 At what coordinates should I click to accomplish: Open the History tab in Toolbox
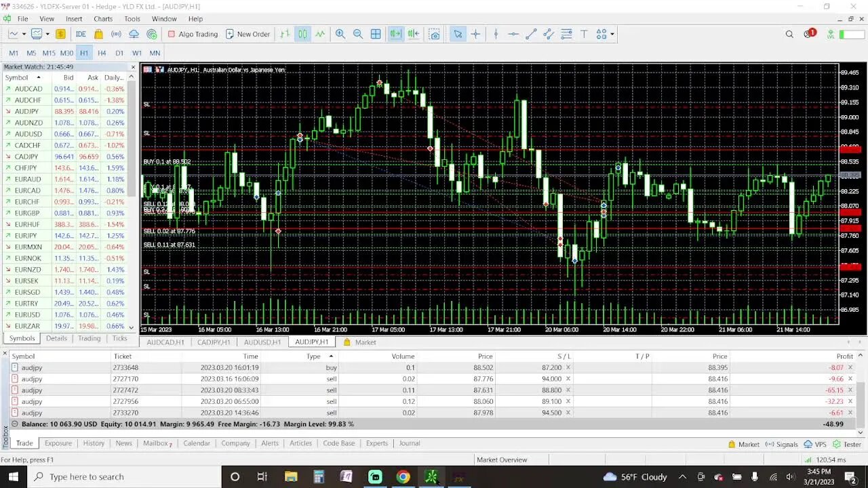94,443
